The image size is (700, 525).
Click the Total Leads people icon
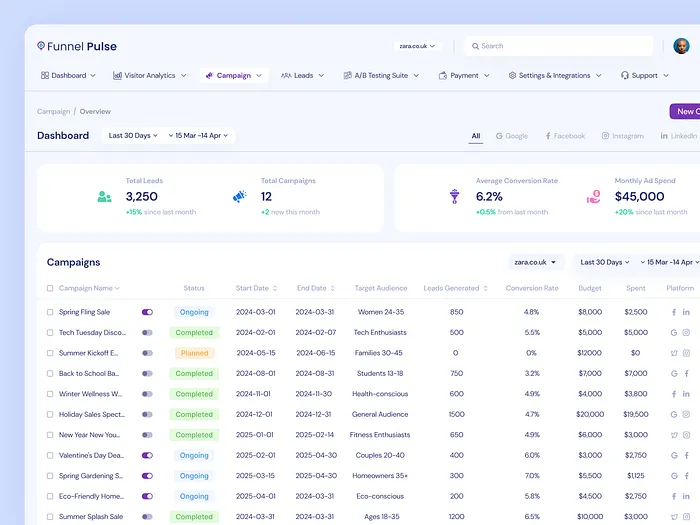(x=104, y=196)
